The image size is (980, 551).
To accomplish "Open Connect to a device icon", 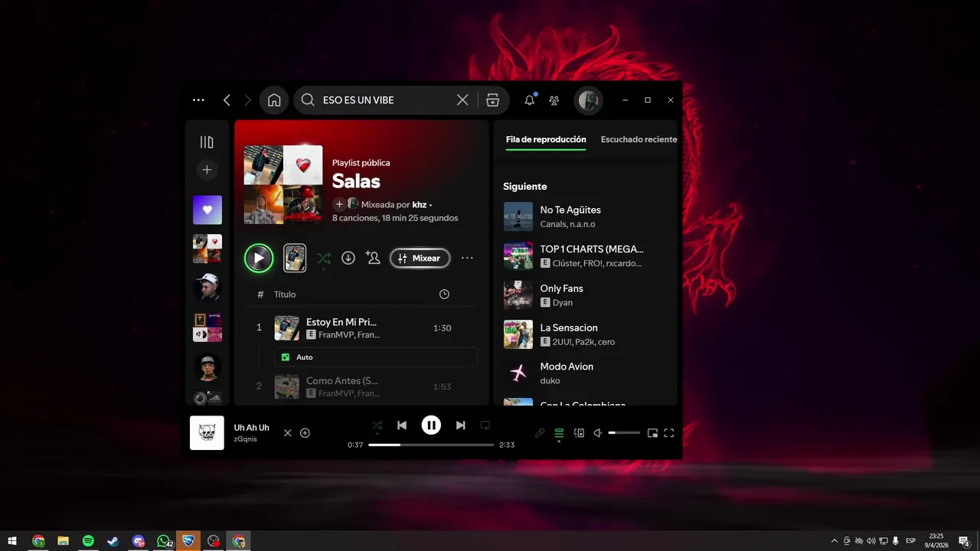I will click(579, 433).
